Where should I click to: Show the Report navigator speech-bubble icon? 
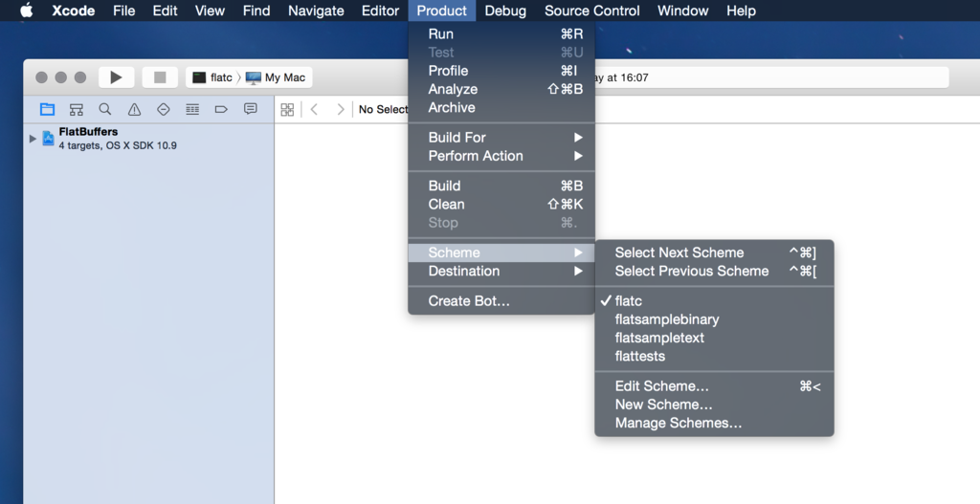251,109
